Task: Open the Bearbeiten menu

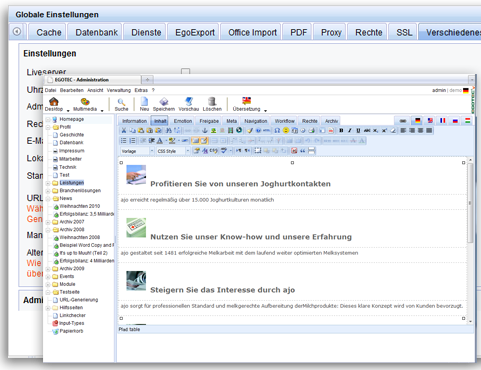Action: 72,90
